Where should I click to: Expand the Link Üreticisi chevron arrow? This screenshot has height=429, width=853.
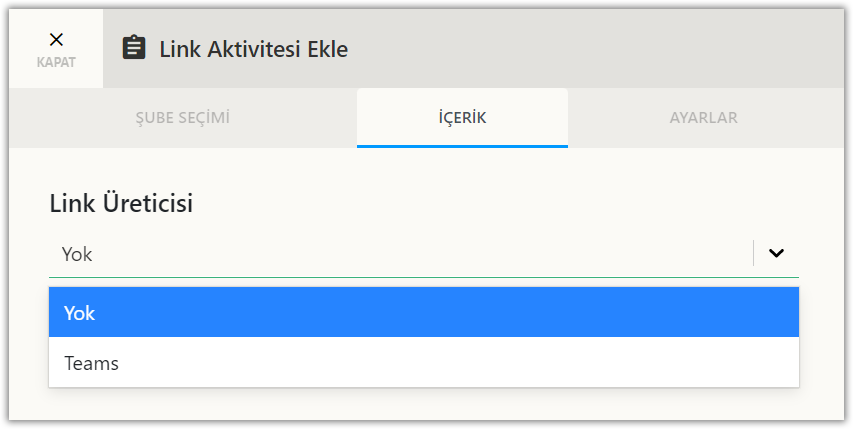click(776, 254)
